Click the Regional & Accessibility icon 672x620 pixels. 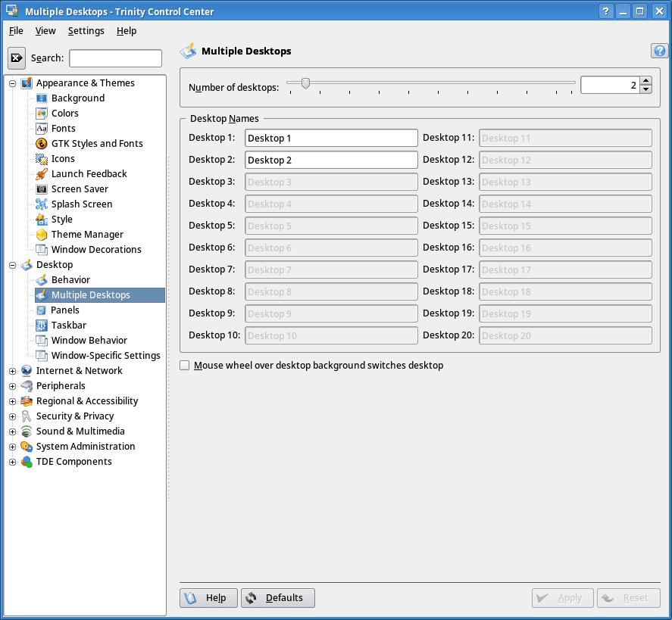(27, 401)
